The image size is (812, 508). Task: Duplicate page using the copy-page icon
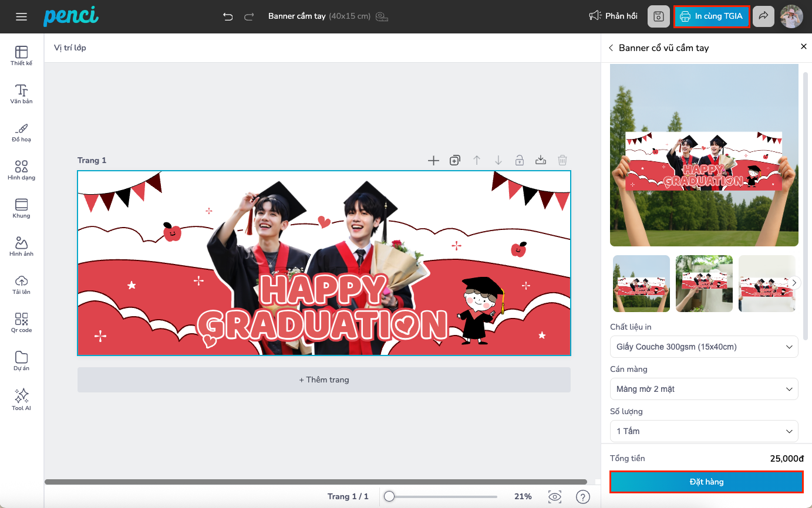click(x=455, y=160)
